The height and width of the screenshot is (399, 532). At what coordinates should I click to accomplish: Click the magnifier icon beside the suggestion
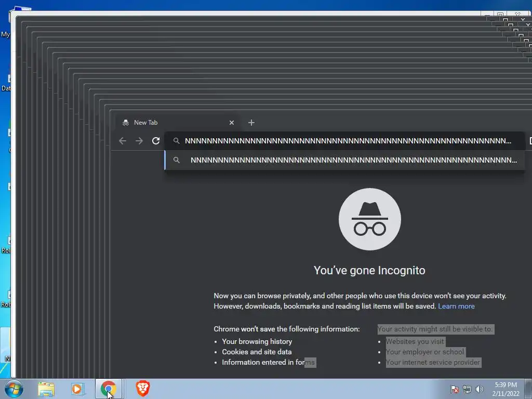click(177, 160)
